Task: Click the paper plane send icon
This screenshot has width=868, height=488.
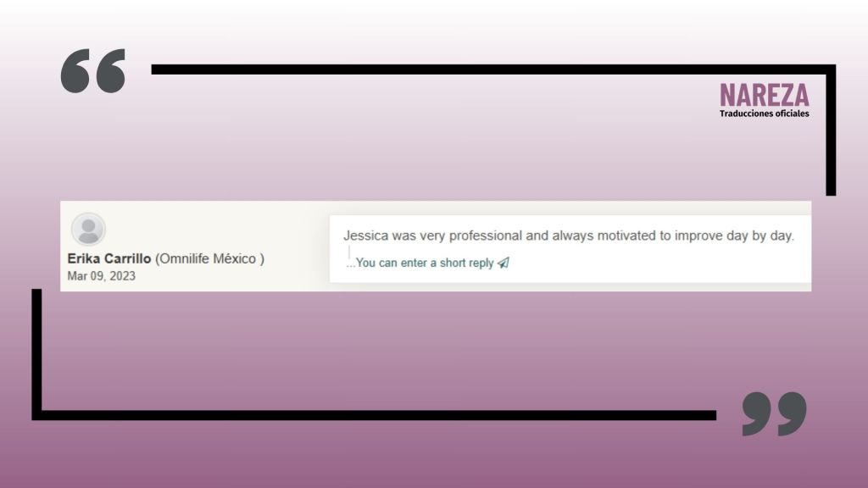Action: coord(504,263)
